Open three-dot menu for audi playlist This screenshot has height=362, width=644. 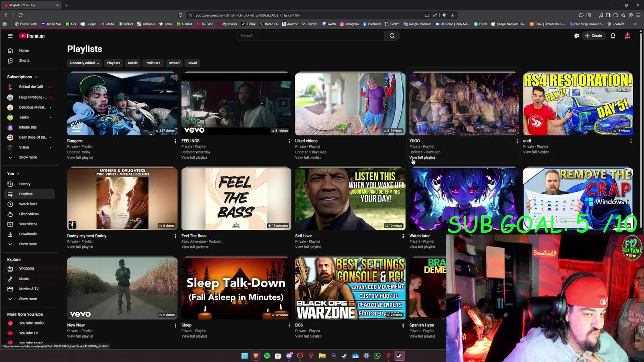click(x=631, y=141)
